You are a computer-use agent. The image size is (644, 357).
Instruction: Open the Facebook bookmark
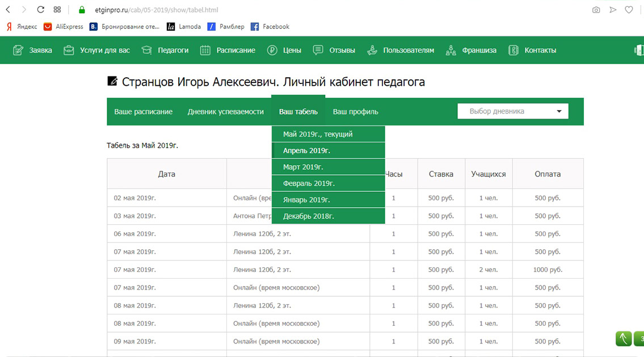coord(270,27)
